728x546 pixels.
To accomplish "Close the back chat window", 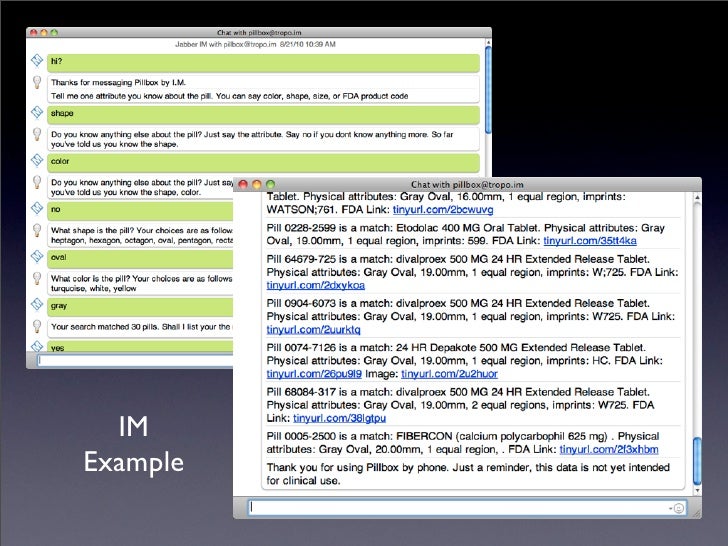I will point(33,32).
